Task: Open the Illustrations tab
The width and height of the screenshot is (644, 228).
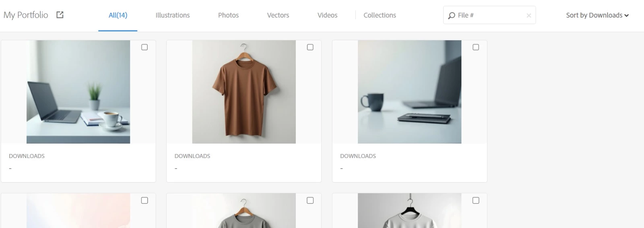Action: coord(173,15)
